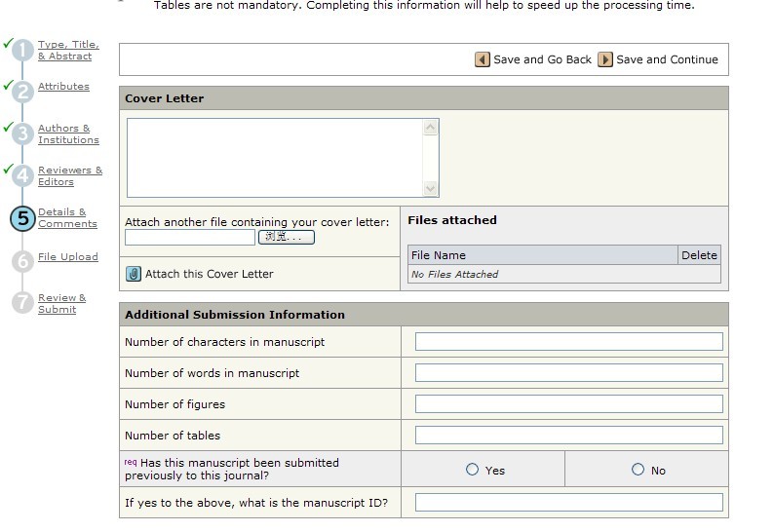Click the step 3 circle icon

pyautogui.click(x=22, y=134)
